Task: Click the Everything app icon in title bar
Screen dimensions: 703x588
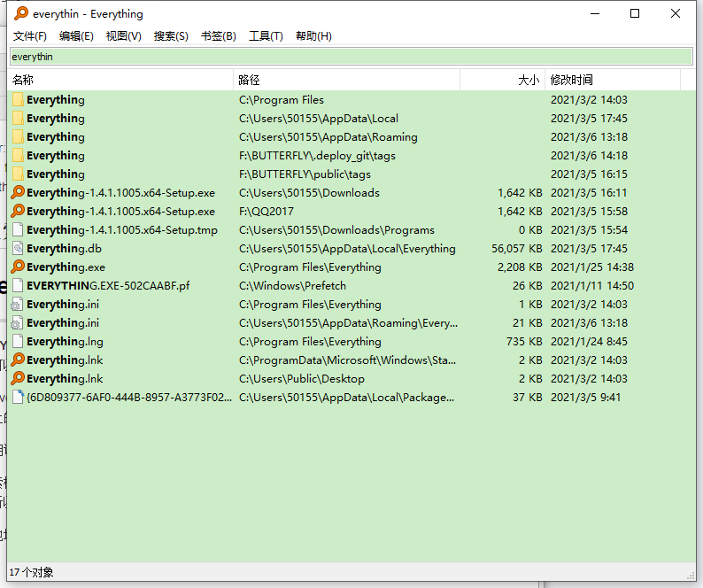Action: click(x=21, y=13)
